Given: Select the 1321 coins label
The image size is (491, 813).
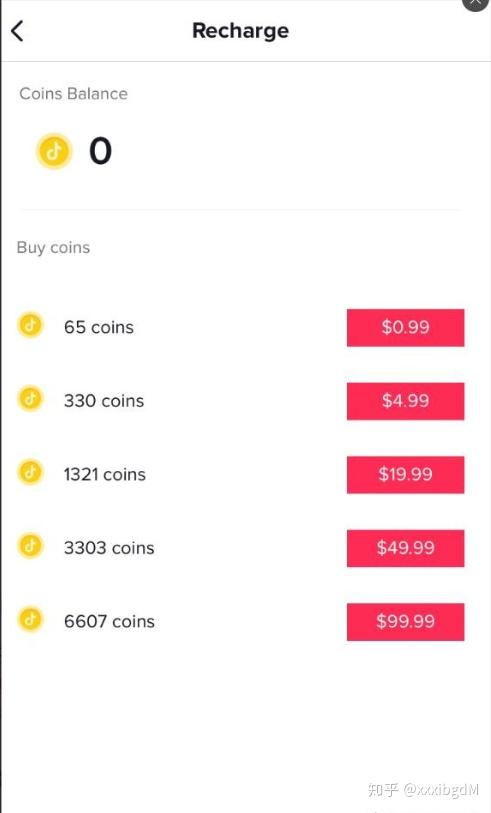Looking at the screenshot, I should [x=105, y=474].
